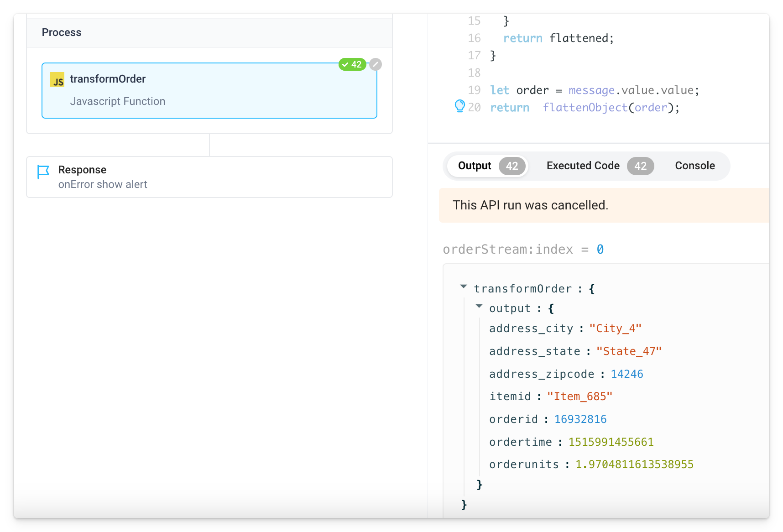
Task: Click the orderid value 16932816
Action: 580,419
